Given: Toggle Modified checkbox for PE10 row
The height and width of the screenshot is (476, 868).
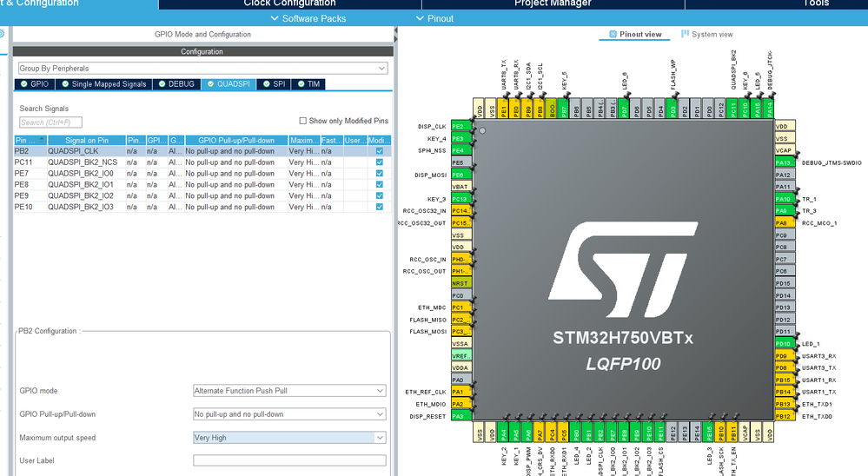Looking at the screenshot, I should tap(379, 207).
